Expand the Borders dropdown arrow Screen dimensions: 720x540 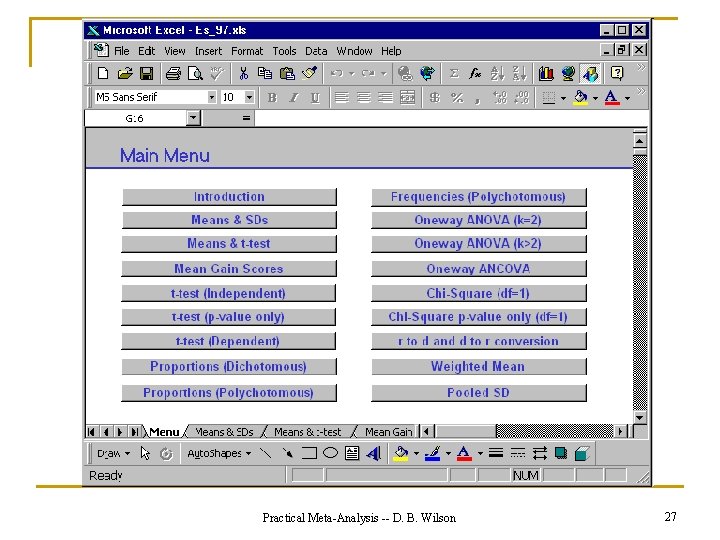tap(563, 98)
